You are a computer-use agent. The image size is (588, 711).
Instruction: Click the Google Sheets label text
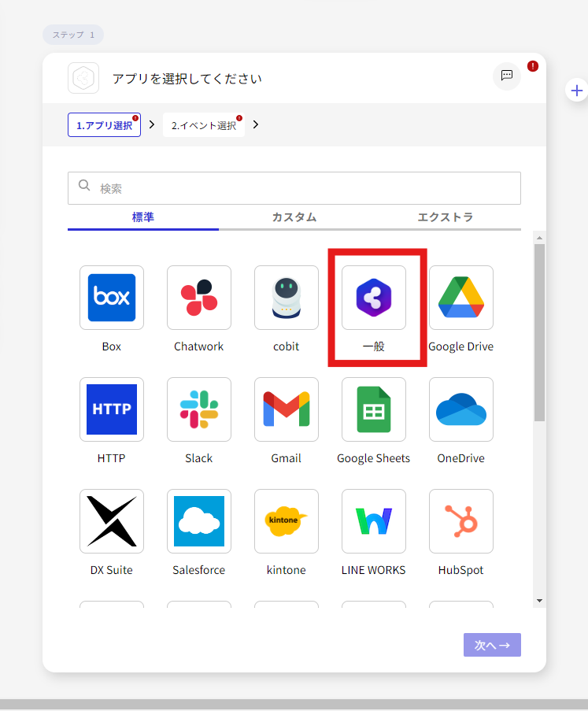[x=374, y=458]
